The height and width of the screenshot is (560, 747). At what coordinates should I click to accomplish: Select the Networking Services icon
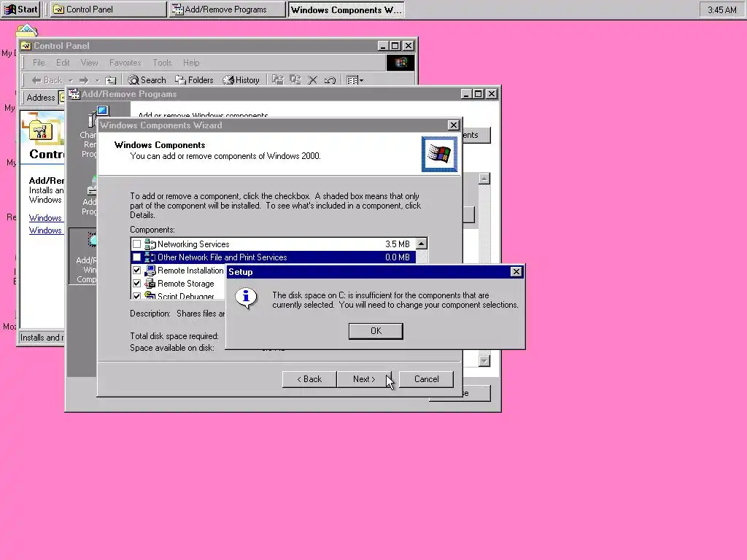click(150, 244)
